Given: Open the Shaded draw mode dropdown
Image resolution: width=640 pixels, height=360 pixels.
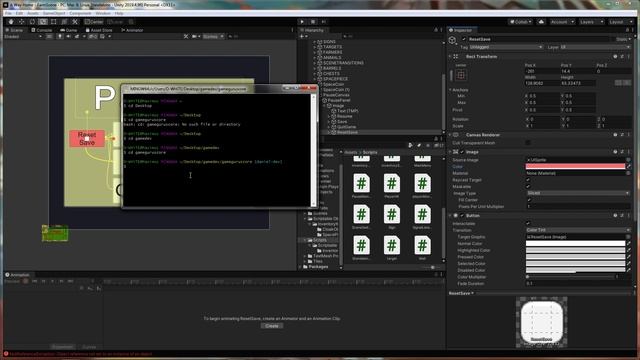Looking at the screenshot, I should pos(23,36).
